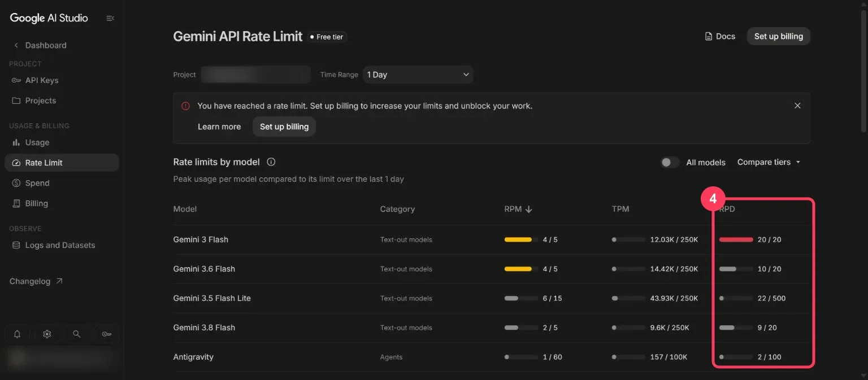The height and width of the screenshot is (380, 868).
Task: Click the Gemini 3.6 Flash RPD 10 / 20 bar
Action: tap(736, 269)
